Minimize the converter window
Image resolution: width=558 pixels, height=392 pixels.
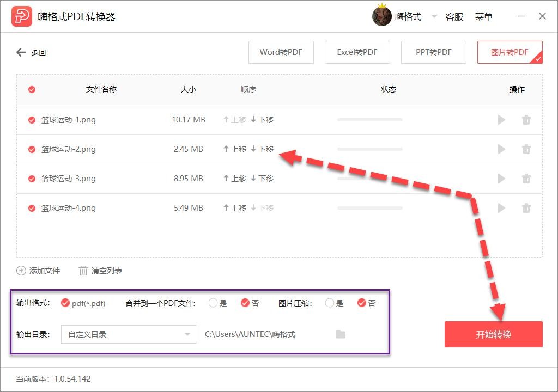coord(521,16)
